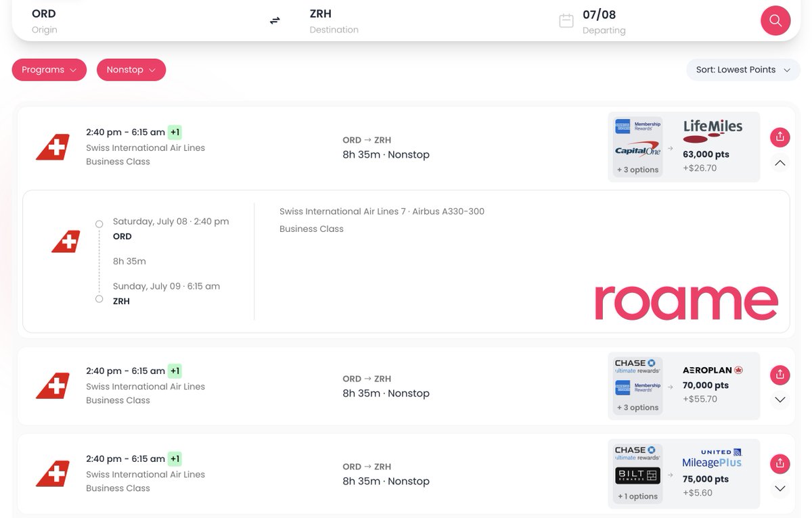This screenshot has width=812, height=518.
Task: Click Capital One logo in LifeMiles card
Action: (637, 148)
